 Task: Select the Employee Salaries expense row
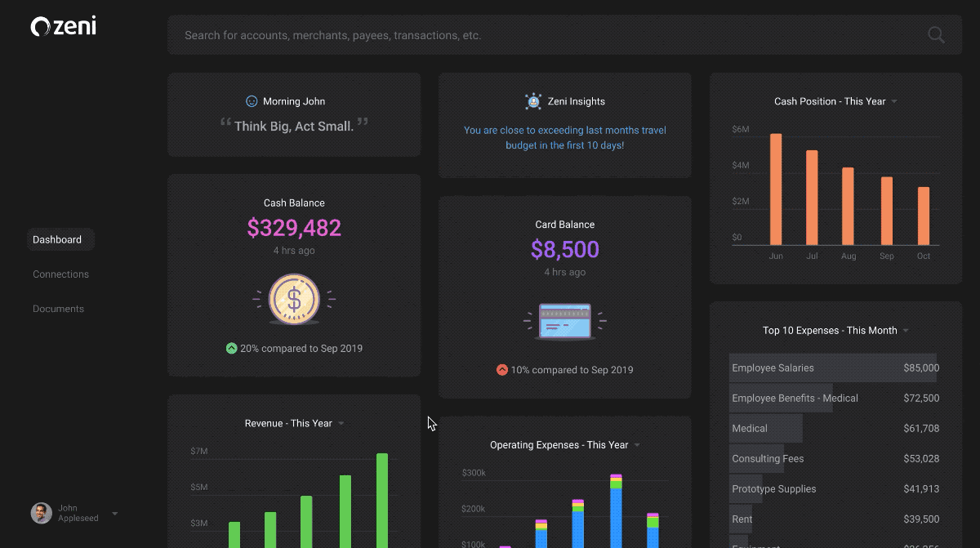(x=833, y=368)
